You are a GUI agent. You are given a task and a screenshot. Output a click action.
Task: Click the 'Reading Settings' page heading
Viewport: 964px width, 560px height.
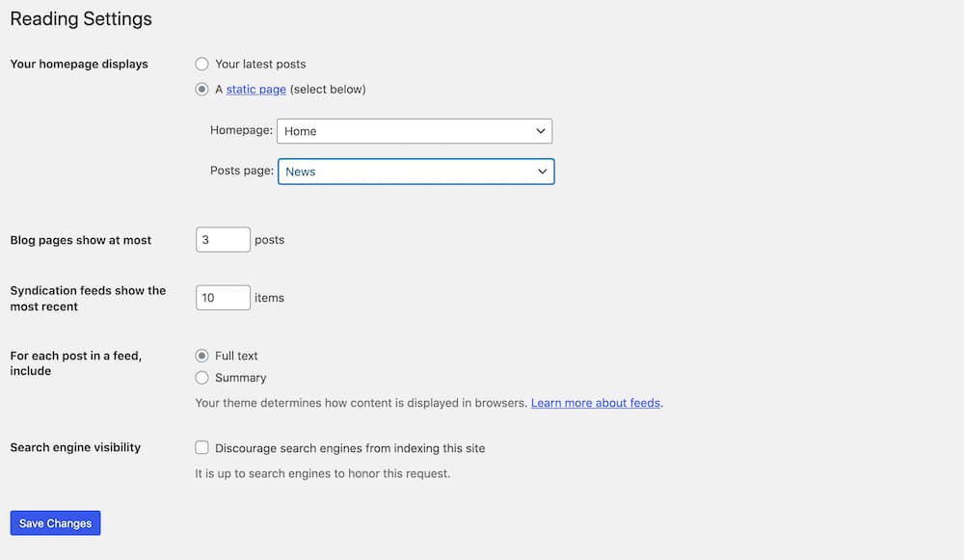(80, 18)
